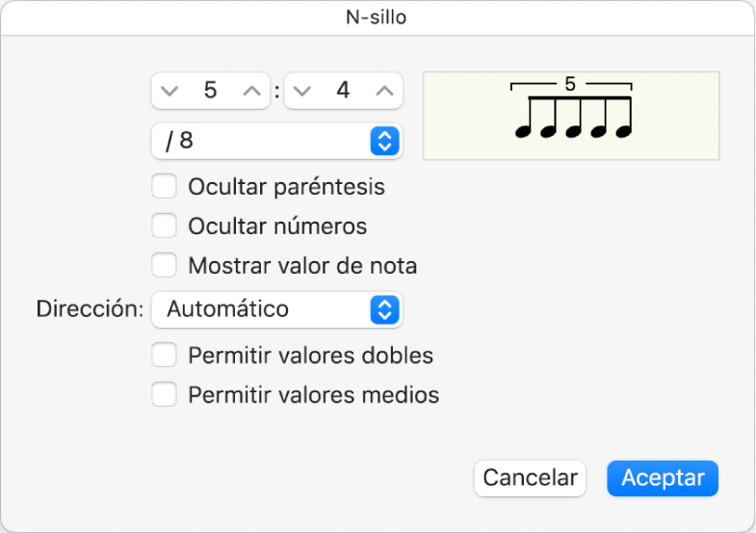Toggle Mostrar valor de nota checkbox
Image resolution: width=756 pixels, height=533 pixels.
[x=165, y=265]
